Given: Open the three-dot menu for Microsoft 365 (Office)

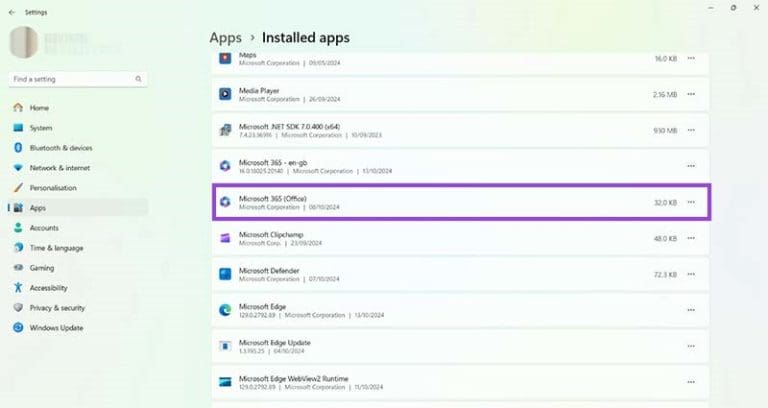Looking at the screenshot, I should (691, 202).
